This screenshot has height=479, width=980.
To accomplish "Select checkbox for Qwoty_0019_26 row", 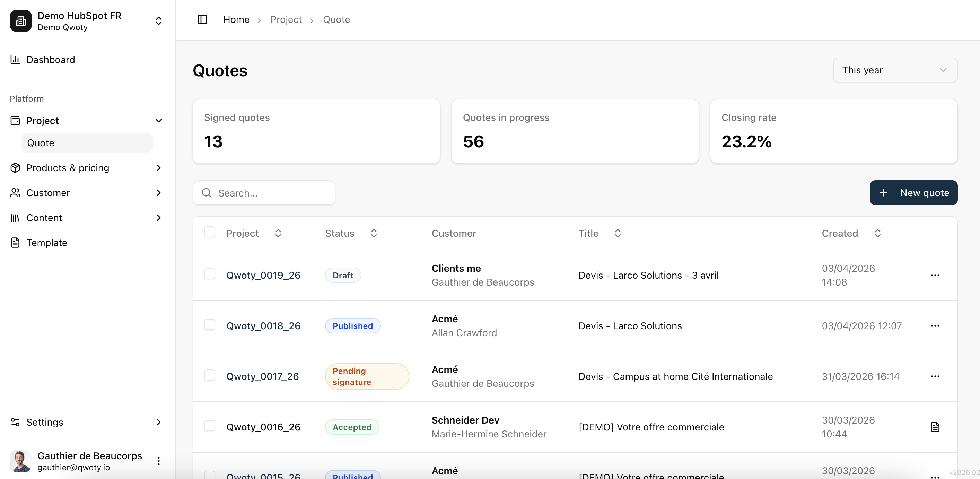I will point(210,274).
